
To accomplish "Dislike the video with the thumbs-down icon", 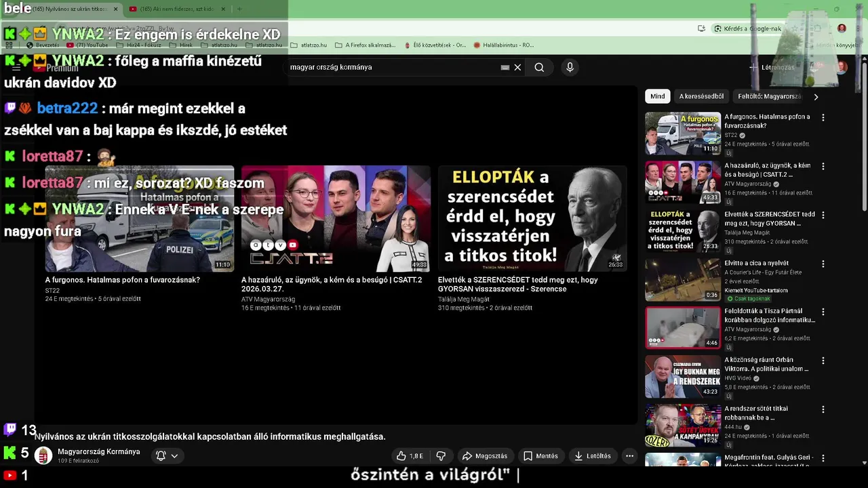I will tap(441, 456).
